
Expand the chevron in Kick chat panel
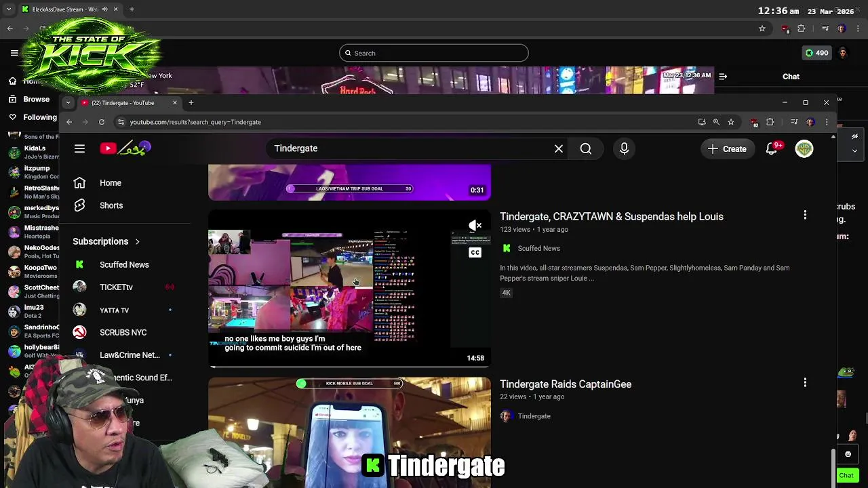pos(854,150)
